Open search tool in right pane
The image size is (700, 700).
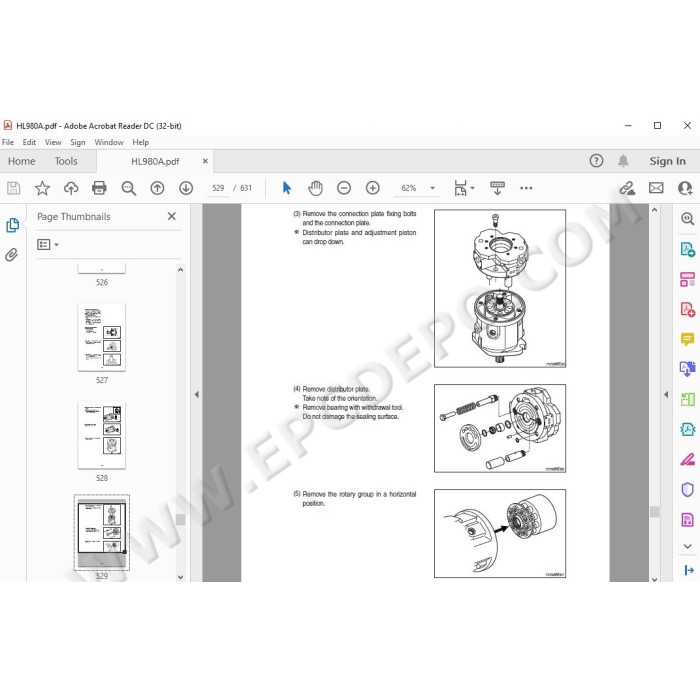687,219
